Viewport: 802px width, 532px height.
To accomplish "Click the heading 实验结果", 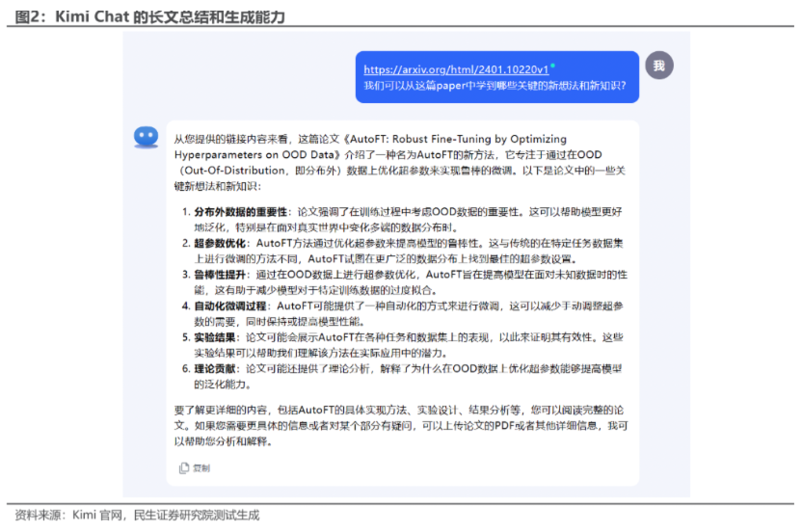I will tap(215, 337).
